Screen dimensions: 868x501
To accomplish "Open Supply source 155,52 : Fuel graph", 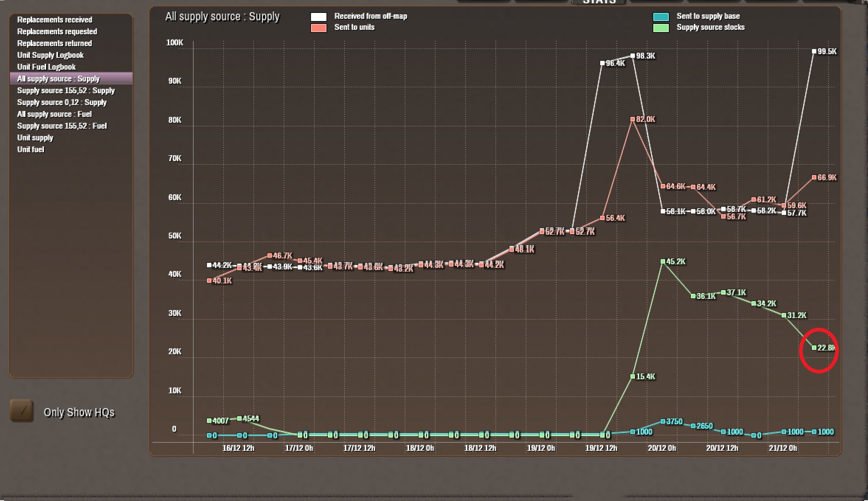I will coord(62,126).
